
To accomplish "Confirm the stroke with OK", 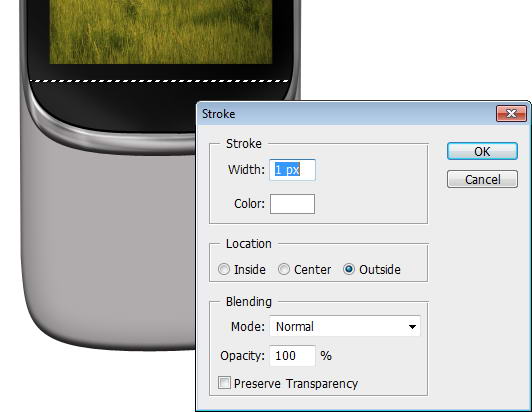I will [x=482, y=151].
